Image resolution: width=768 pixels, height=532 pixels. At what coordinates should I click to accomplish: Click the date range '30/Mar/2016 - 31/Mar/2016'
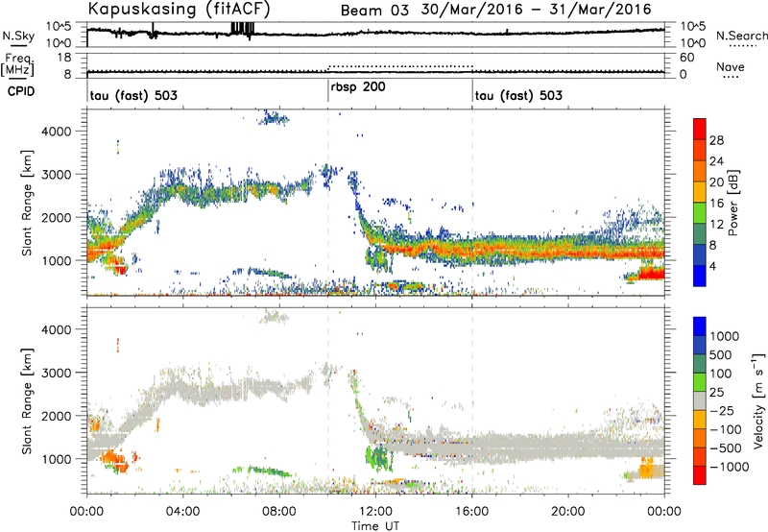537,10
